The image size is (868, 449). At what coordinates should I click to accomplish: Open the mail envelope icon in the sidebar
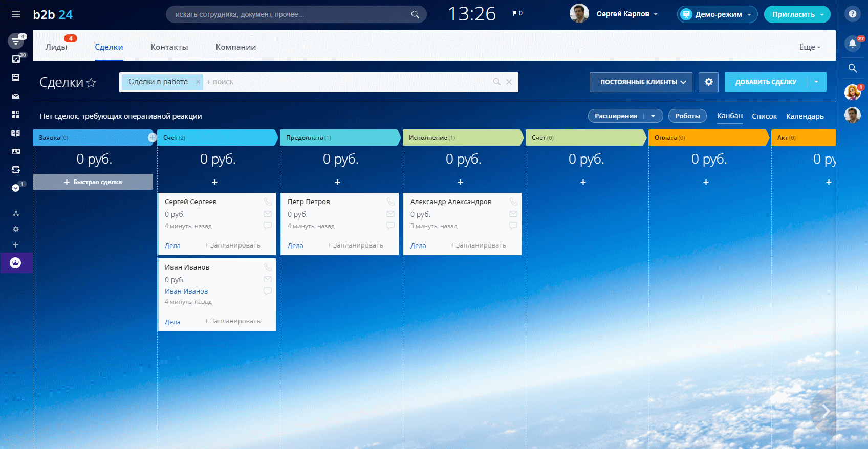(x=16, y=96)
